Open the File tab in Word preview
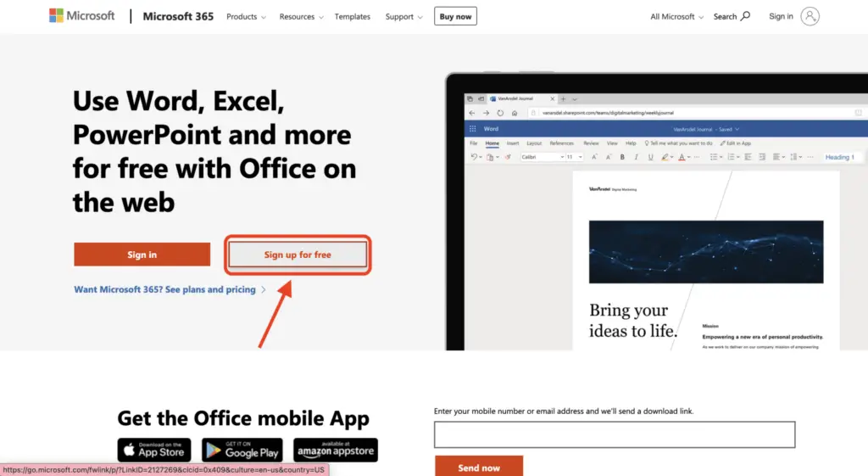 (473, 143)
